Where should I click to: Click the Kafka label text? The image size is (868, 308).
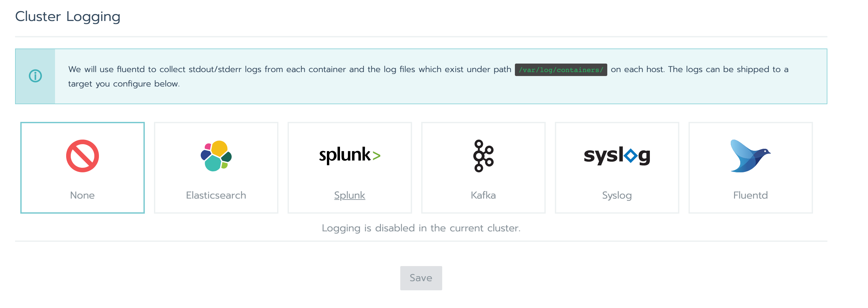[483, 195]
